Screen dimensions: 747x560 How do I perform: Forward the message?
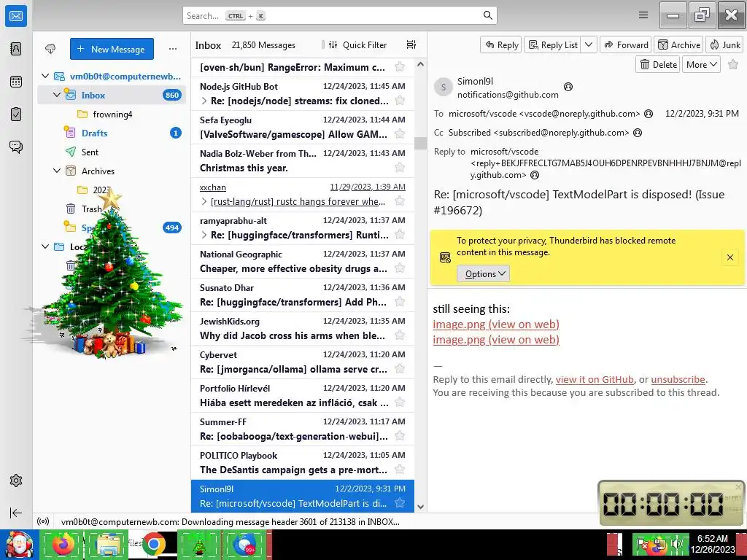[626, 44]
